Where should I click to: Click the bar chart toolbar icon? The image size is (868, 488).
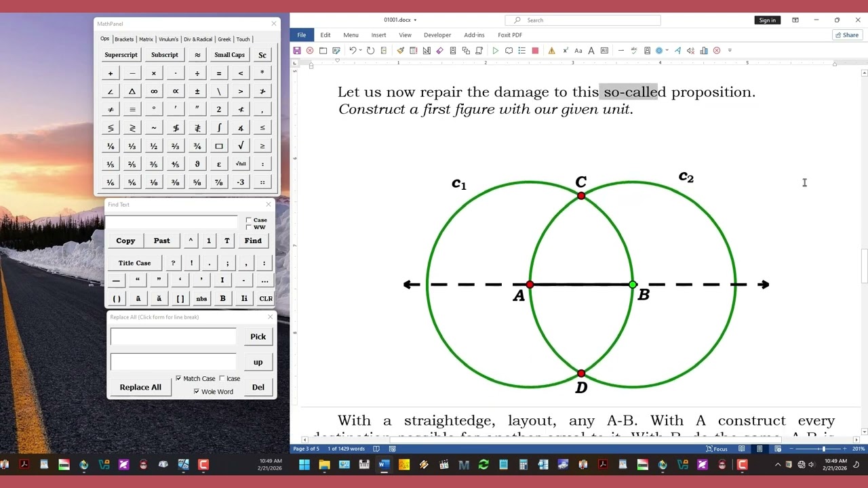pyautogui.click(x=704, y=50)
